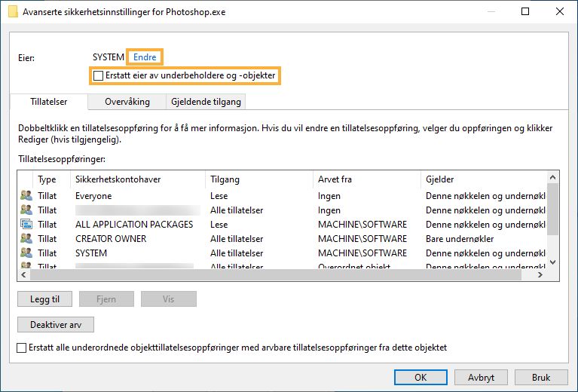Confirm with the OK button
The width and height of the screenshot is (578, 392).
pyautogui.click(x=421, y=377)
